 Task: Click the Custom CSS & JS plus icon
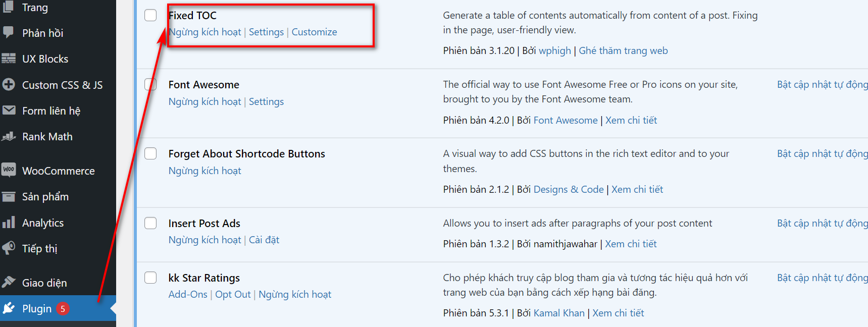[9, 84]
